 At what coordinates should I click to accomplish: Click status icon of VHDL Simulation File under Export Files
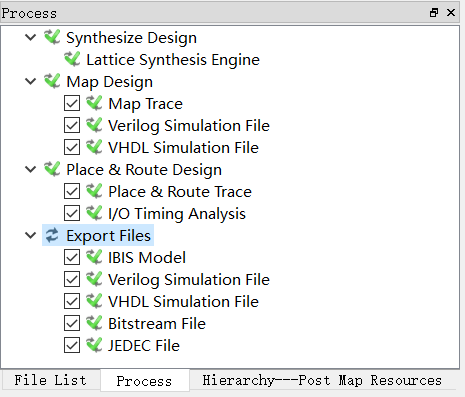[x=94, y=301]
